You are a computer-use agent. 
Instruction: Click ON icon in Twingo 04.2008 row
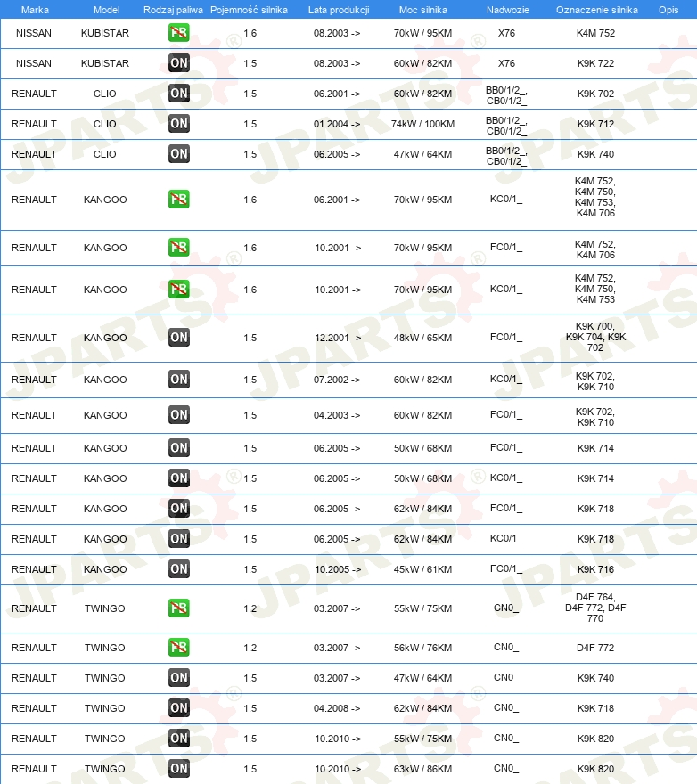178,708
